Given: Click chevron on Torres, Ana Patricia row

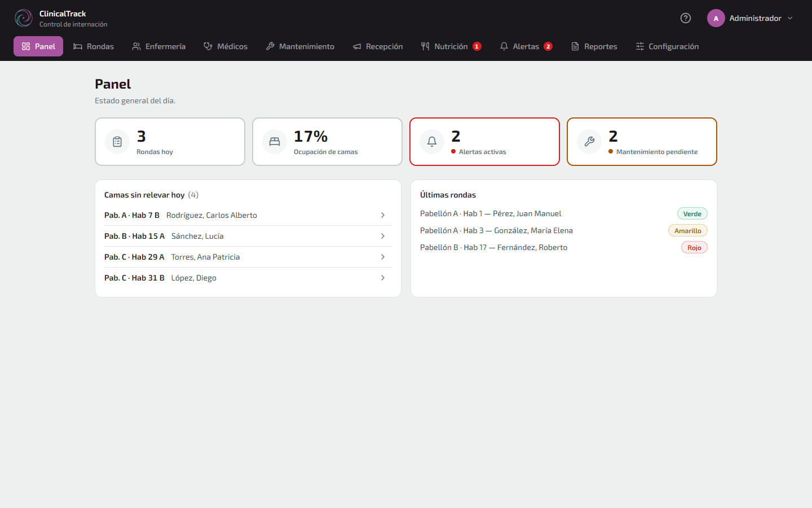Looking at the screenshot, I should coord(383,257).
